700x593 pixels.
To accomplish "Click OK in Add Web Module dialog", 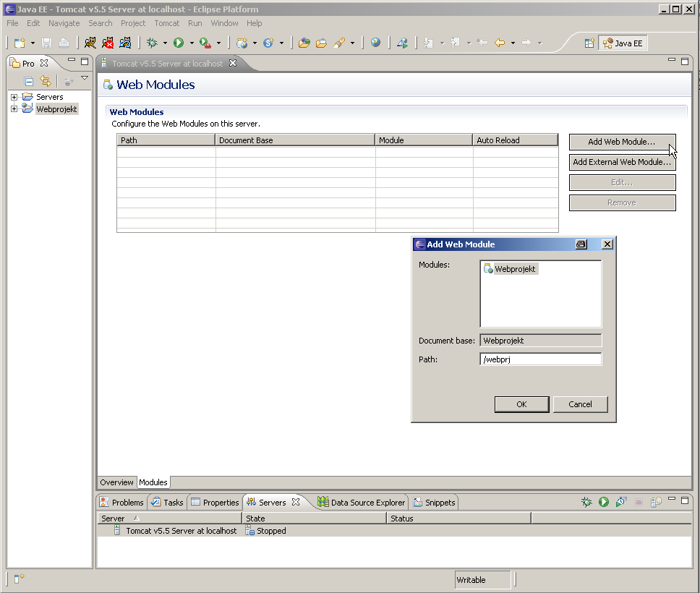I will click(x=521, y=404).
